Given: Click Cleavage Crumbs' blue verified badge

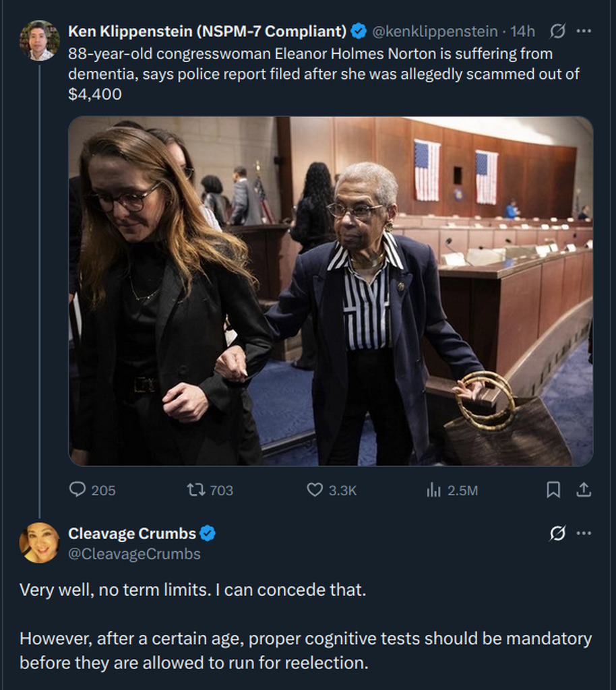Looking at the screenshot, I should (208, 534).
